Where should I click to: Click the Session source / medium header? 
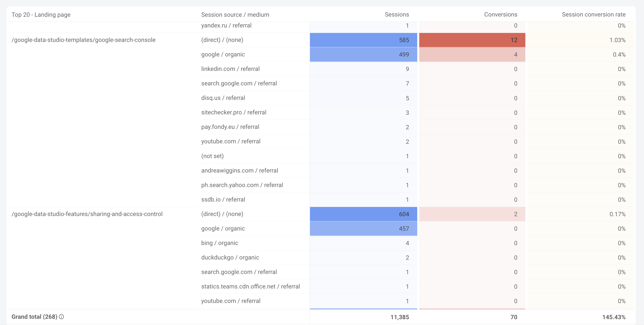pyautogui.click(x=235, y=15)
